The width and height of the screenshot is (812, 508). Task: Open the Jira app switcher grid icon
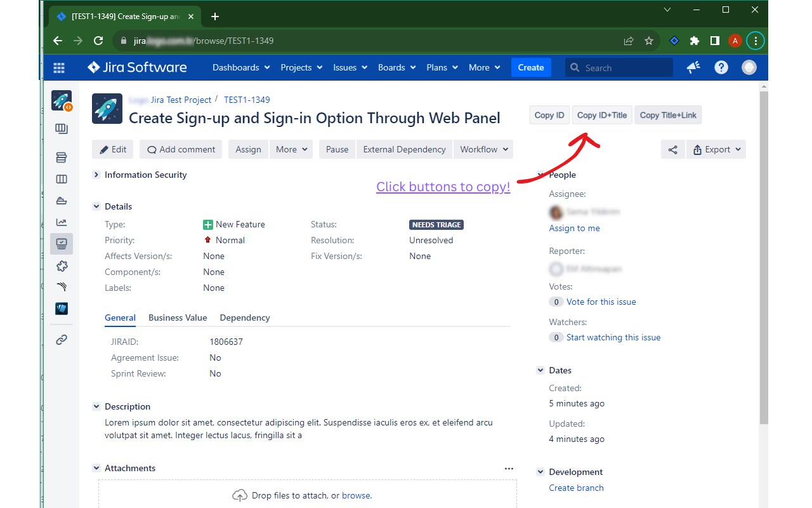(59, 67)
